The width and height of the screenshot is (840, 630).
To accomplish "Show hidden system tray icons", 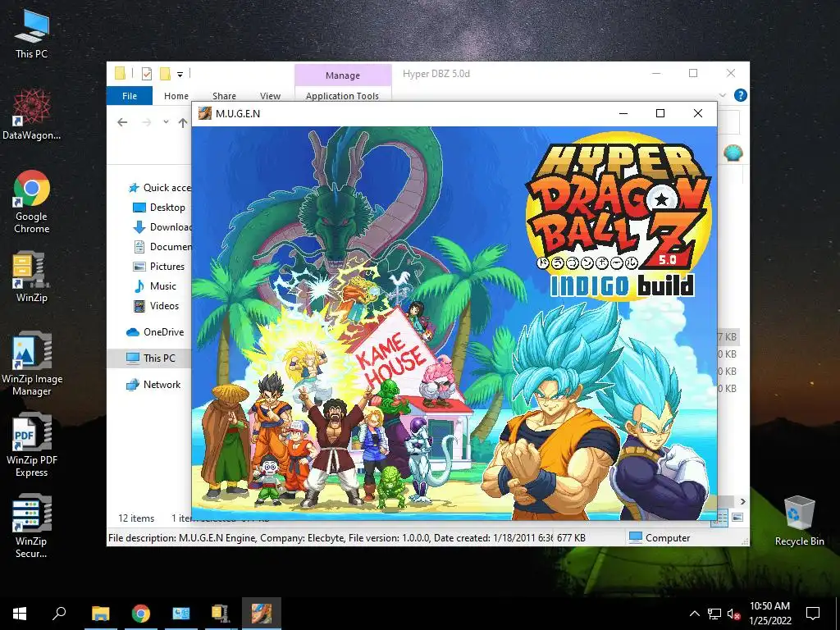I will click(x=694, y=614).
